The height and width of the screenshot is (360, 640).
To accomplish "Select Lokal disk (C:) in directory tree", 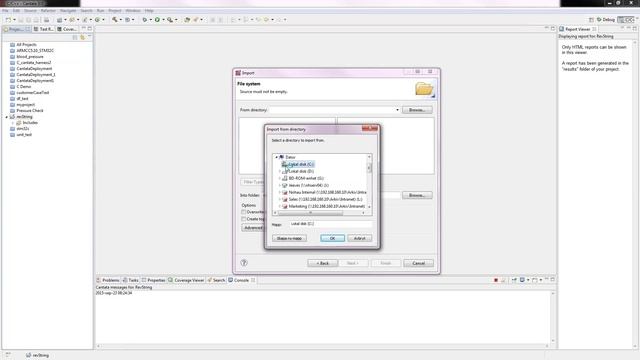I will coord(301,164).
